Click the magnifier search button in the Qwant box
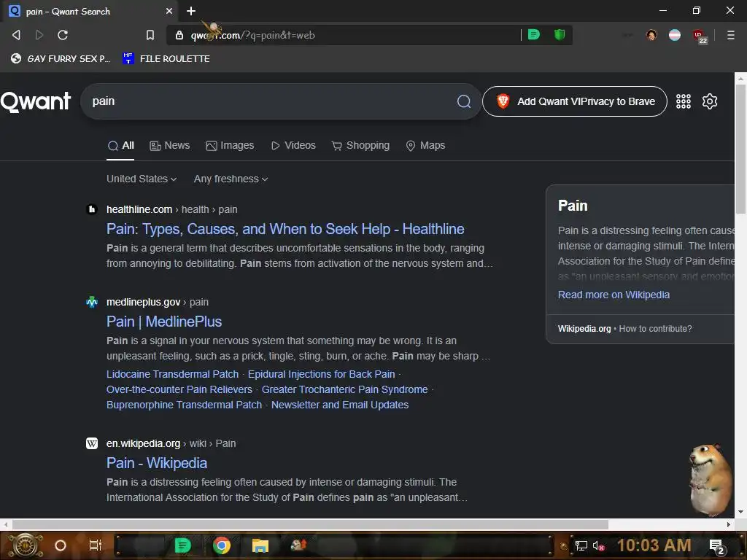 463,101
